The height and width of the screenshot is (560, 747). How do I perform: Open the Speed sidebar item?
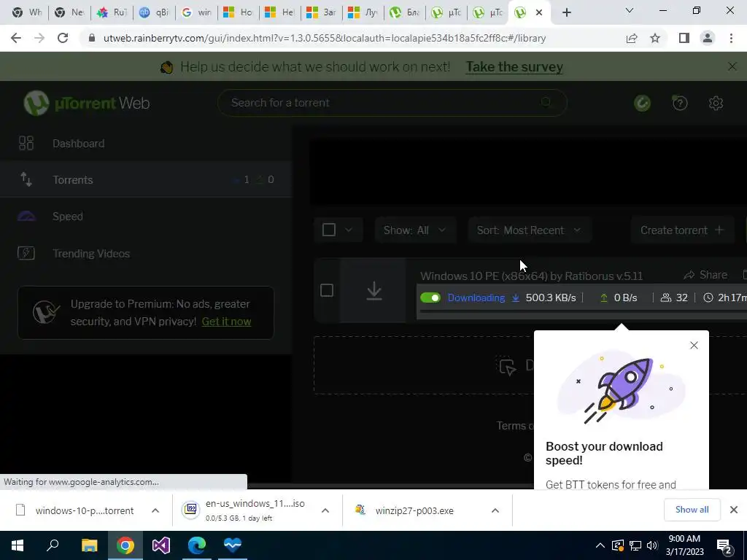coord(146,216)
